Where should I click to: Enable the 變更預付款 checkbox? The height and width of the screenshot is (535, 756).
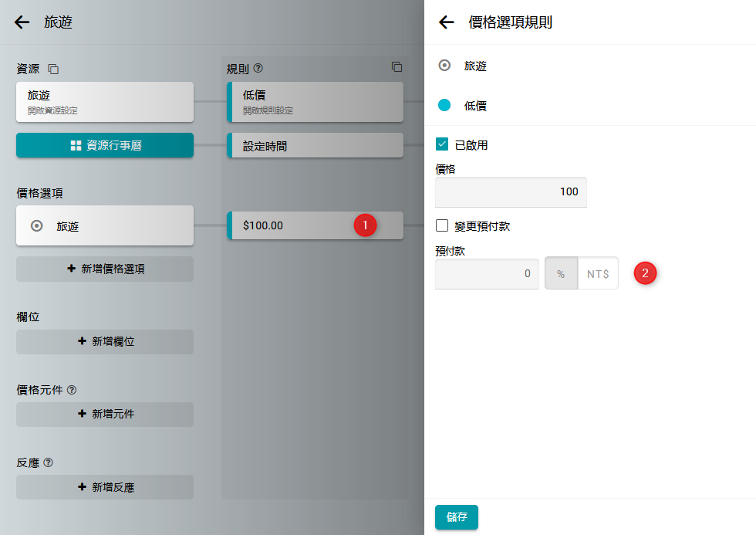[x=442, y=225]
